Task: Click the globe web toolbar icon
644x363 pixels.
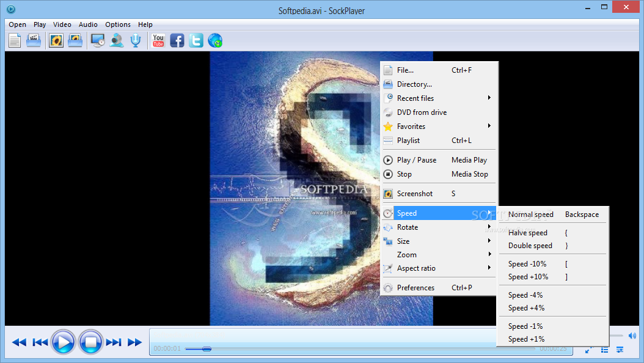Action: tap(215, 41)
